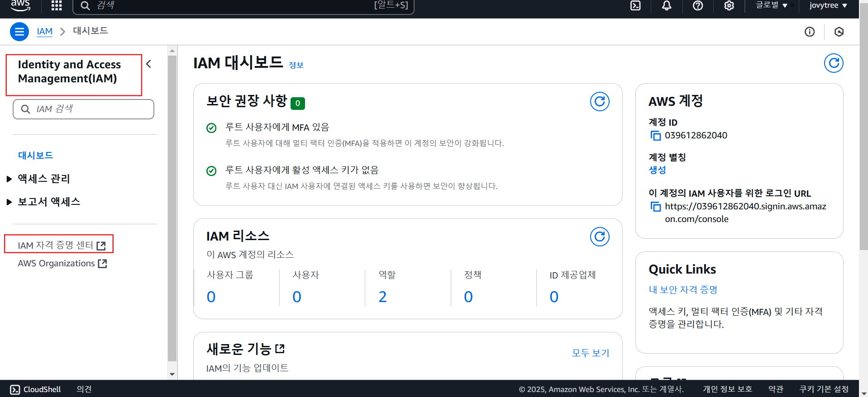Viewport: 868px width, 397px height.
Task: Copy the IAM sign-in URL
Action: tap(655, 207)
